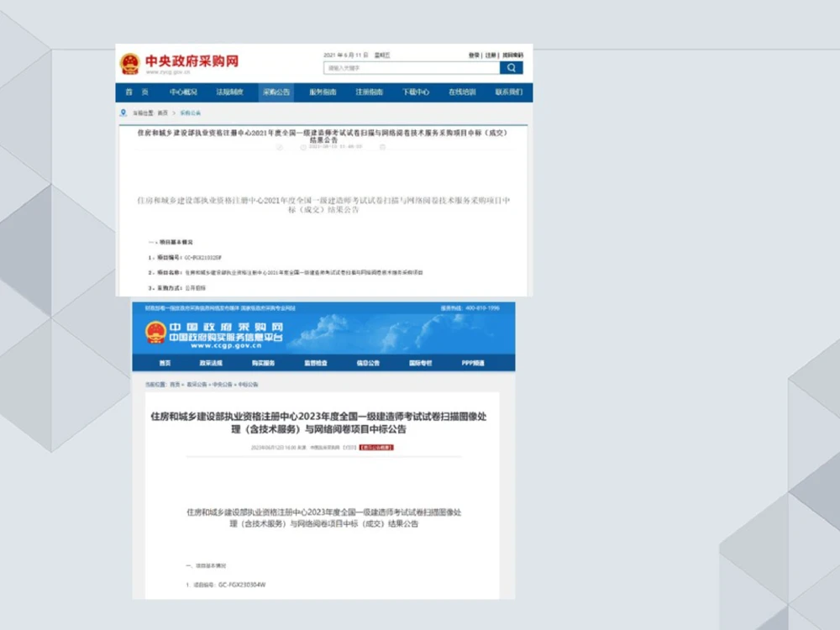The height and width of the screenshot is (630, 840).
Task: Click the red tag button under 2023 title
Action: 375,448
